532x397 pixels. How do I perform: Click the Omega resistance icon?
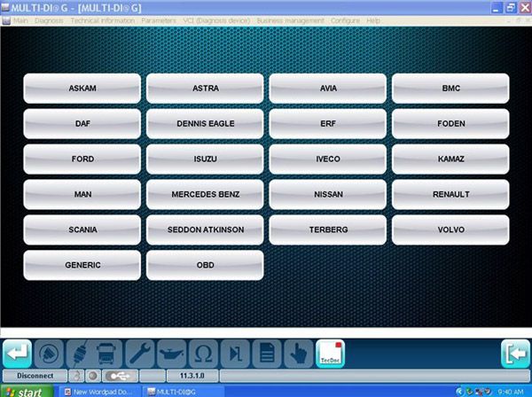203,353
